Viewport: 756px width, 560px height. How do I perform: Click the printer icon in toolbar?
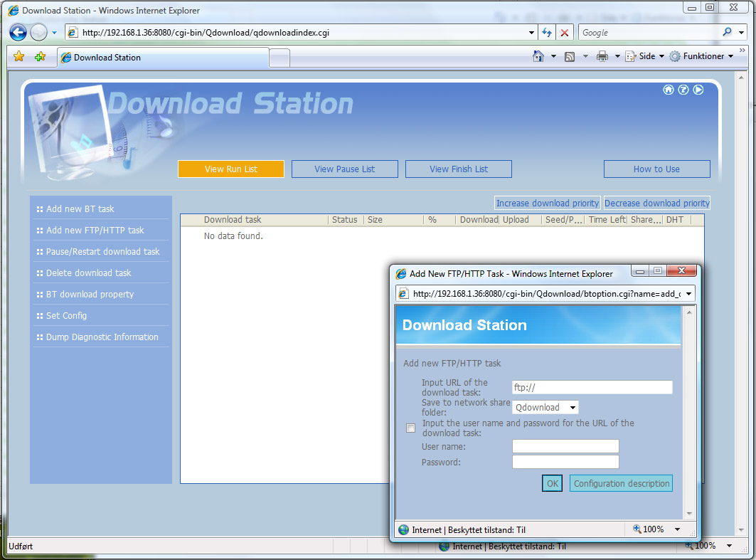(x=602, y=56)
